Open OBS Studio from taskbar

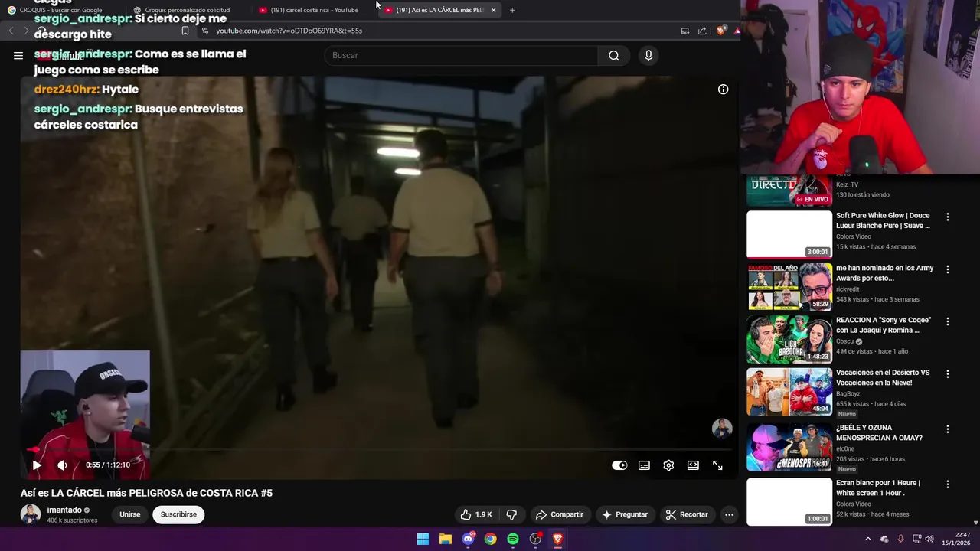[x=535, y=539]
